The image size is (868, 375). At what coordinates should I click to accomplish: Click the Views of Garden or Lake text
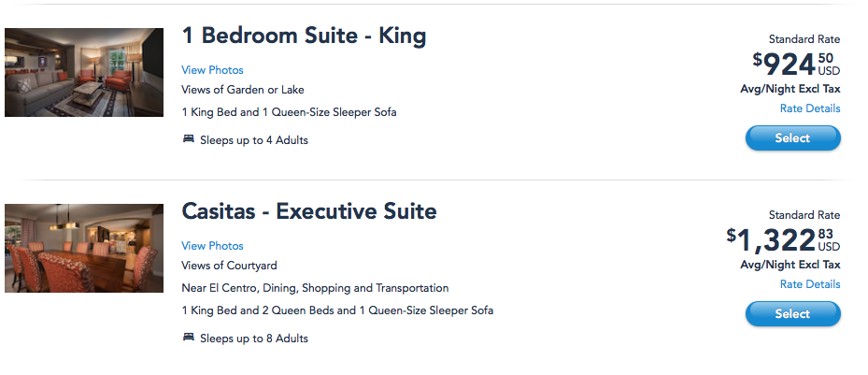point(243,91)
